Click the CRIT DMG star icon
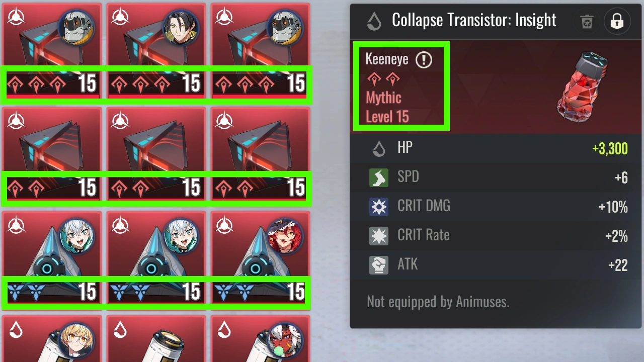 pyautogui.click(x=379, y=207)
